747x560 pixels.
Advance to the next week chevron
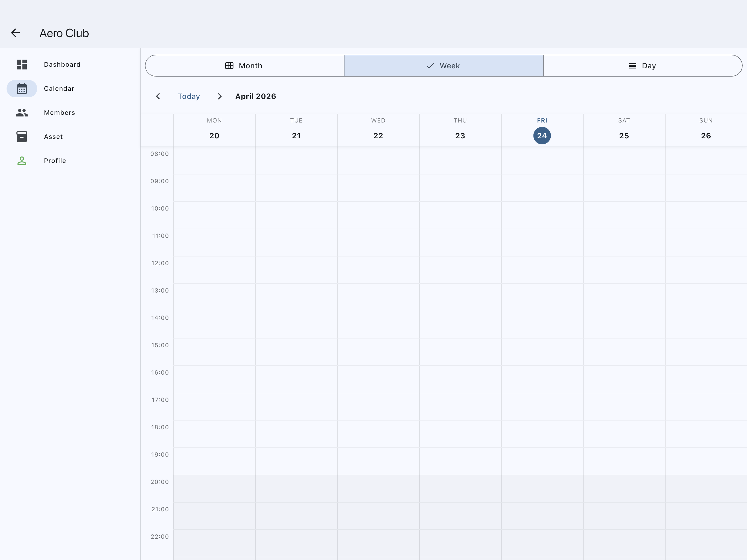coord(220,96)
